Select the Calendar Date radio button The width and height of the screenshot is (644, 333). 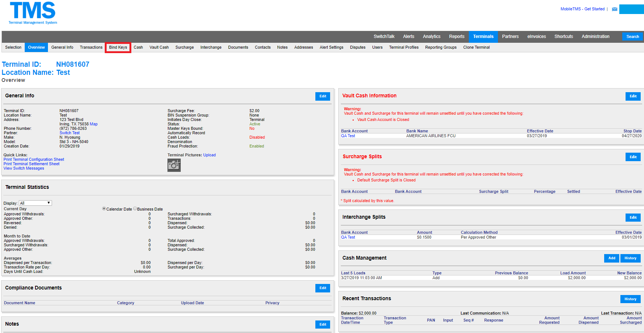[104, 209]
